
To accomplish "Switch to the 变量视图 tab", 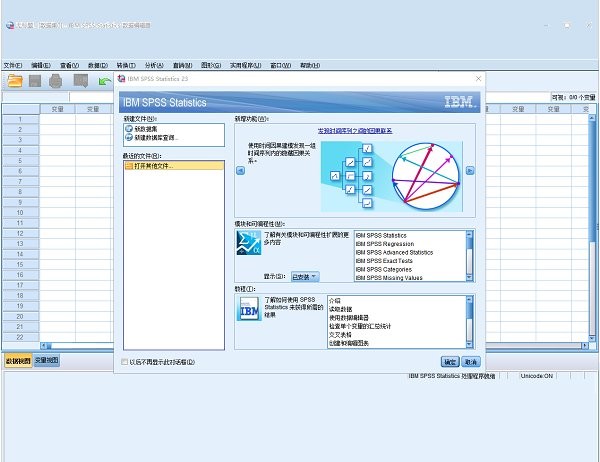I will click(46, 360).
